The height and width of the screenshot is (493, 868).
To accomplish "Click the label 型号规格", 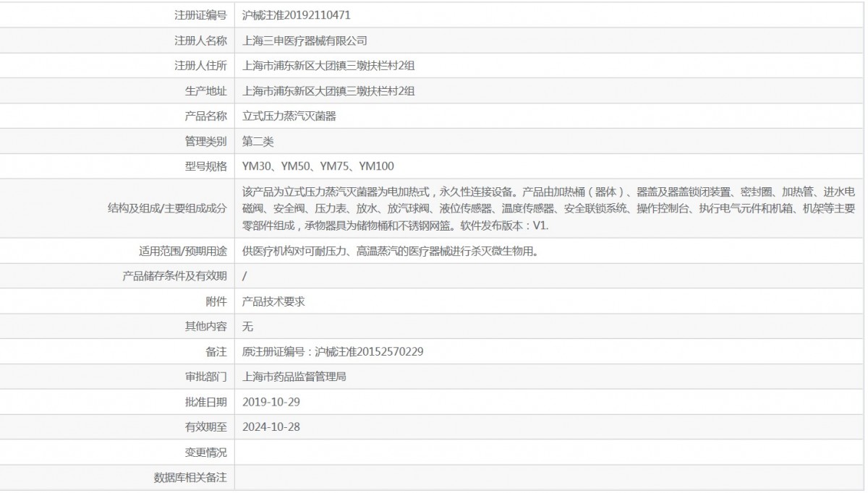I will 206,166.
